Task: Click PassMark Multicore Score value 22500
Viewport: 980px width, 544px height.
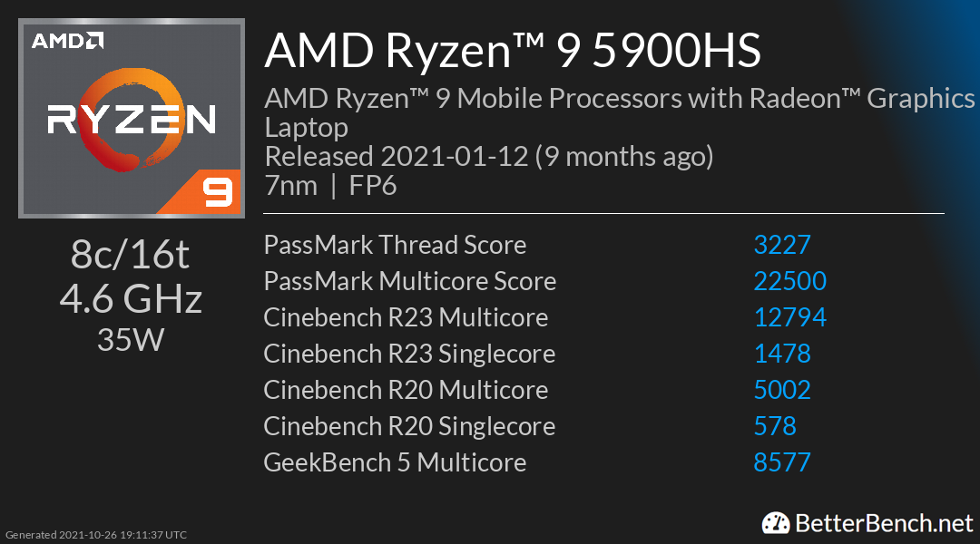Action: click(789, 281)
